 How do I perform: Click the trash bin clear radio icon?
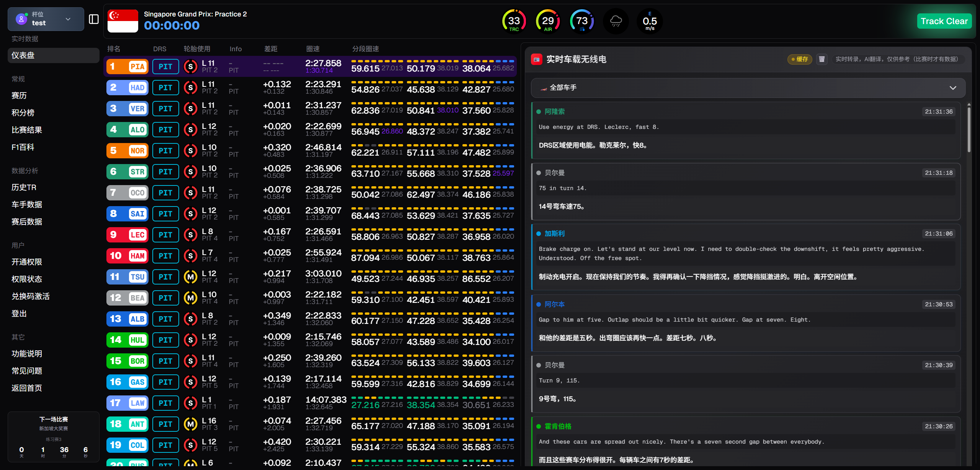tap(822, 59)
